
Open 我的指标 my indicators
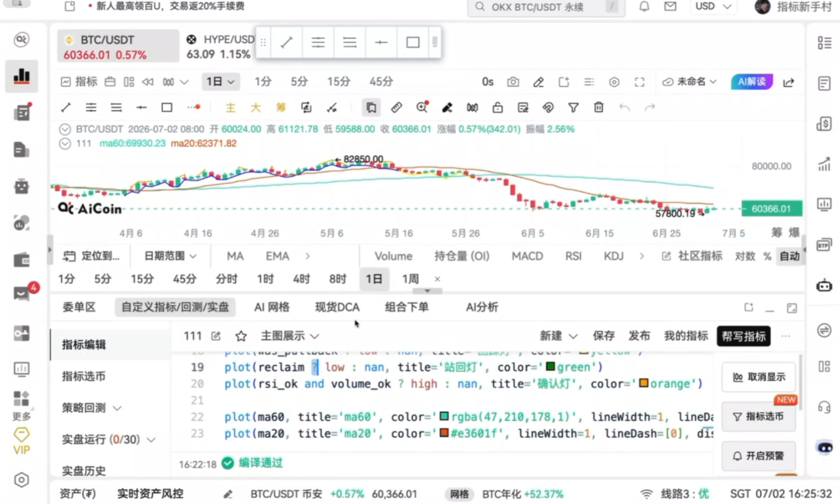tap(686, 336)
